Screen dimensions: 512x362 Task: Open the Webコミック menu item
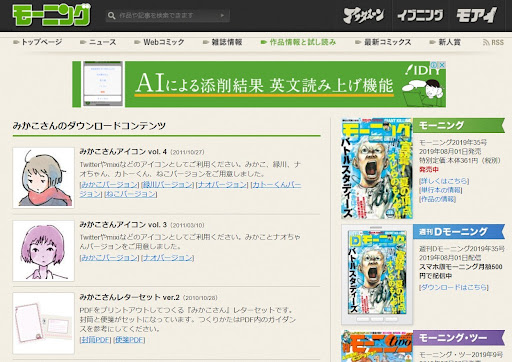[x=159, y=42]
